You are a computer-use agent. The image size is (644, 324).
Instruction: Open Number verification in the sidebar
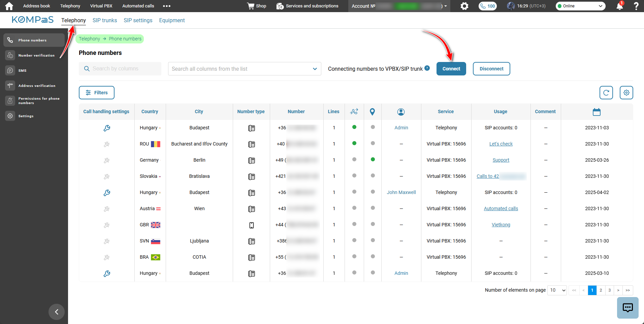pos(34,55)
